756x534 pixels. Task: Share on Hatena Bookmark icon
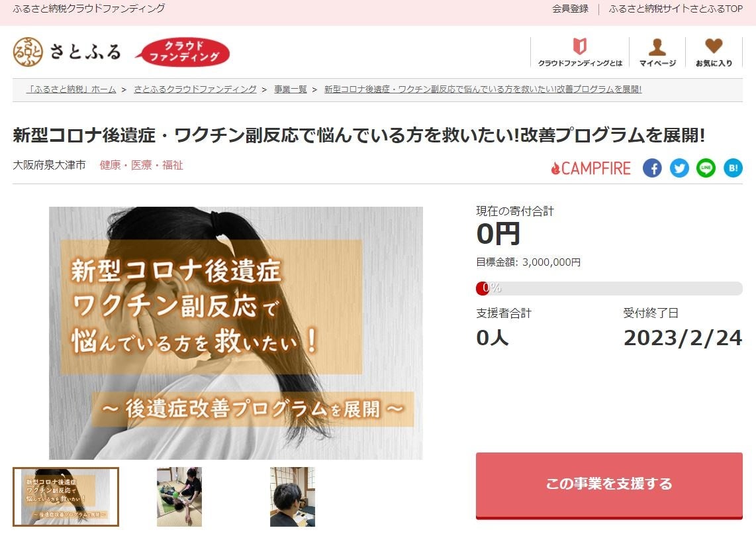pos(733,168)
